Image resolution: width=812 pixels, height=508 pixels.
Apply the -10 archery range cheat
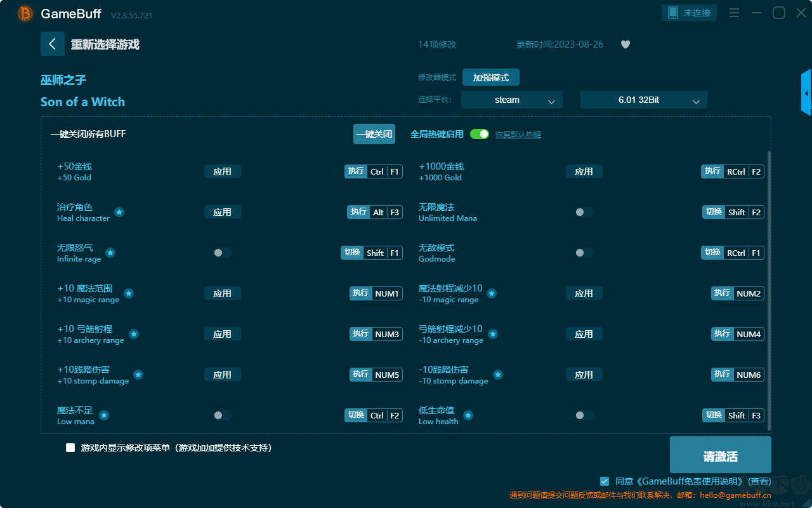[584, 334]
